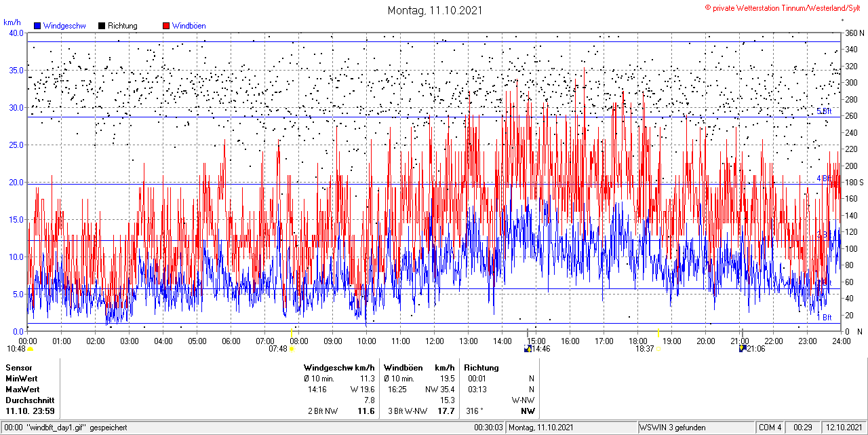Click the MaxWert row label
Viewport: 868px width, 435px height.
[22, 390]
